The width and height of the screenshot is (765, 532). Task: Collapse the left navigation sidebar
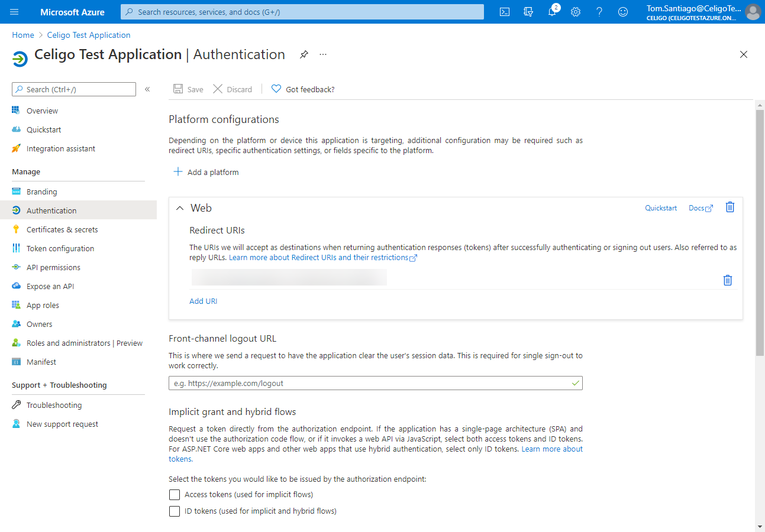coord(147,89)
